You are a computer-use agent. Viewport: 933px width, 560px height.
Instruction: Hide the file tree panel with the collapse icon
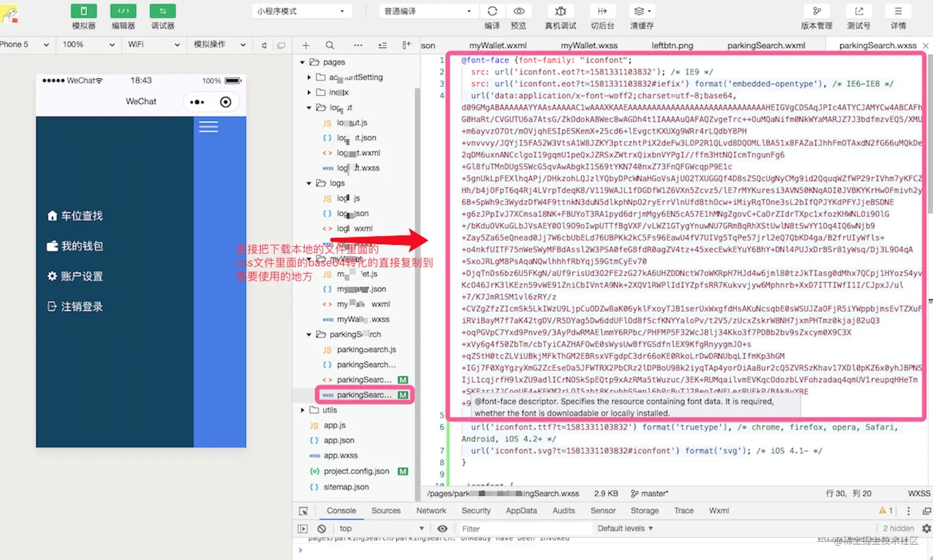(x=406, y=45)
